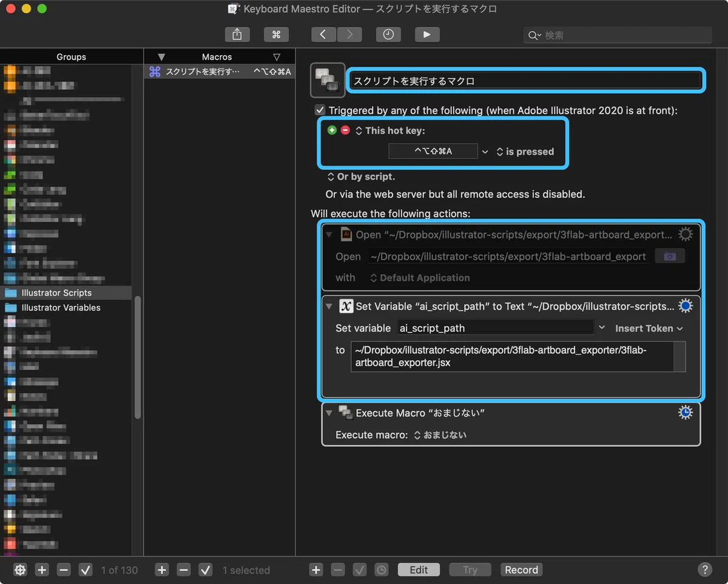Select the Illustrator Variables group
Screen dimensions: 728x584
coord(61,307)
